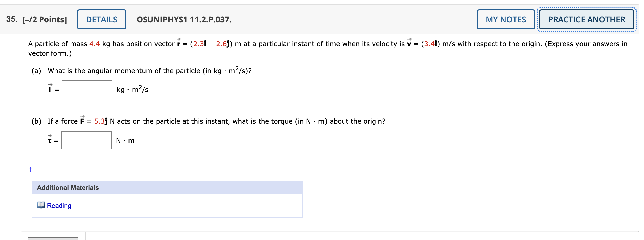Click the red force value 5.3j
Image resolution: width=644 pixels, height=240 pixels.
[x=100, y=121]
